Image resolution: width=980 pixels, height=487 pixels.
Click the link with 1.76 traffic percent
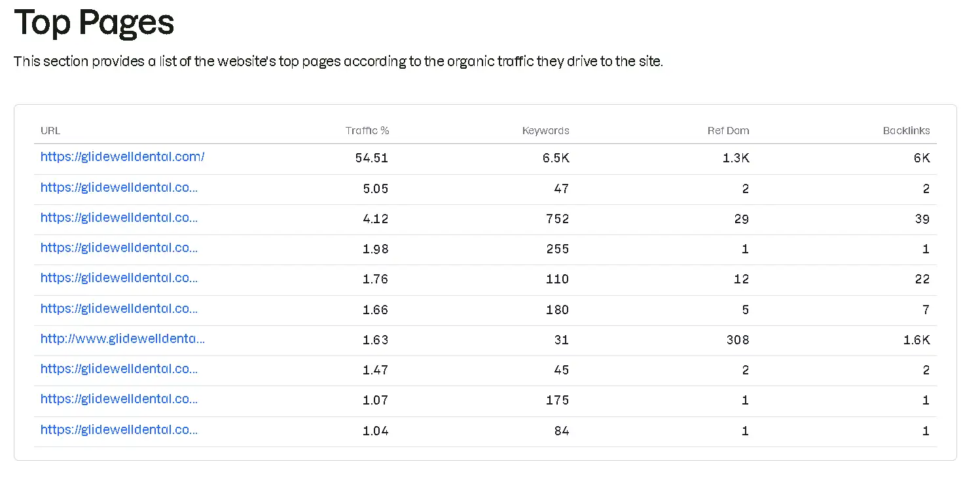[x=118, y=278]
